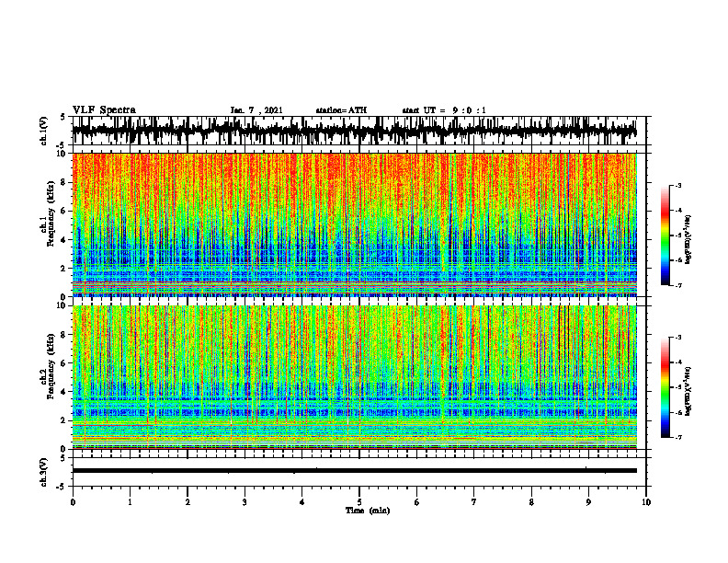Click the '4' kHz tick of the ch.2 spectrogram
Screen dimensions: 728x563
(64, 392)
